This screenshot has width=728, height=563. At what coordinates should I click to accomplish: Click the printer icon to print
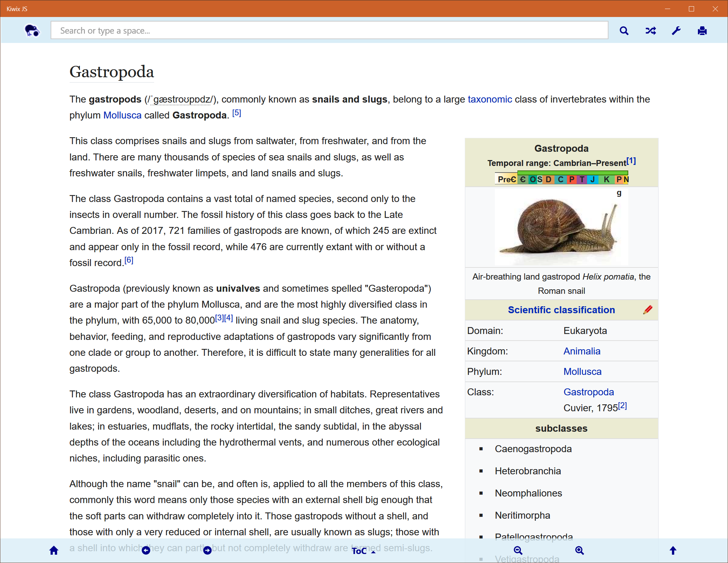click(702, 31)
